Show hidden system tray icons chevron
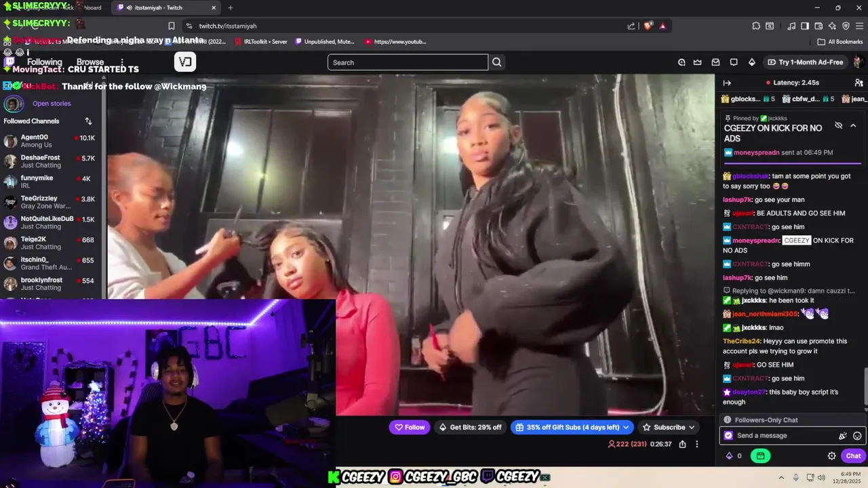This screenshot has height=488, width=868. [x=781, y=477]
